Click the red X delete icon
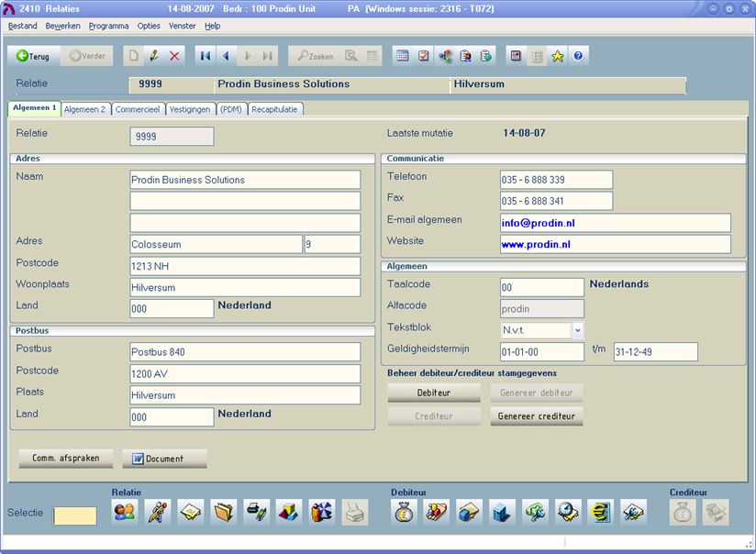756x554 pixels. [x=174, y=56]
